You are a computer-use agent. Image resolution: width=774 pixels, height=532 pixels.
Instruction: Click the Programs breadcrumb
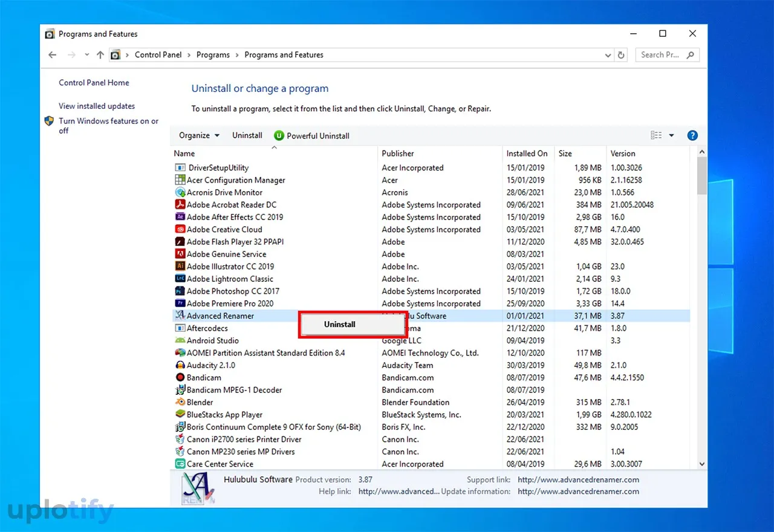[213, 54]
